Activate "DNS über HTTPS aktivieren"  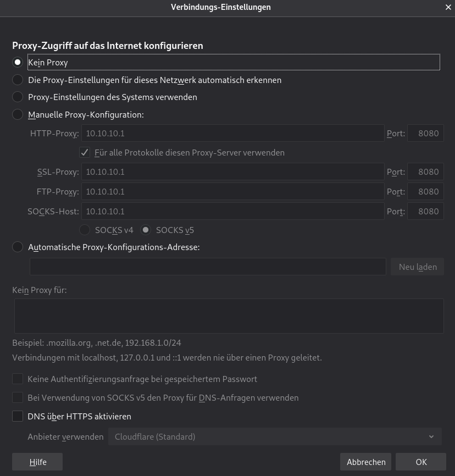tap(18, 416)
